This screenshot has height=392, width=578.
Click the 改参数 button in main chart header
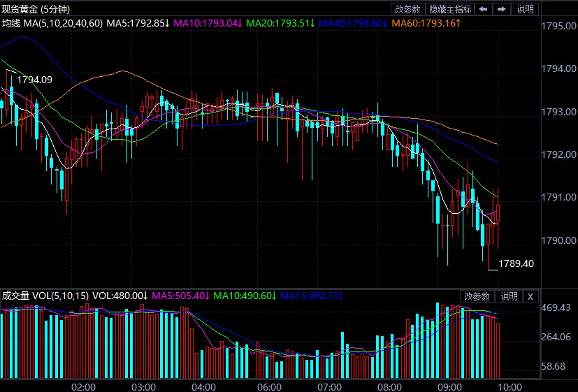(x=407, y=9)
